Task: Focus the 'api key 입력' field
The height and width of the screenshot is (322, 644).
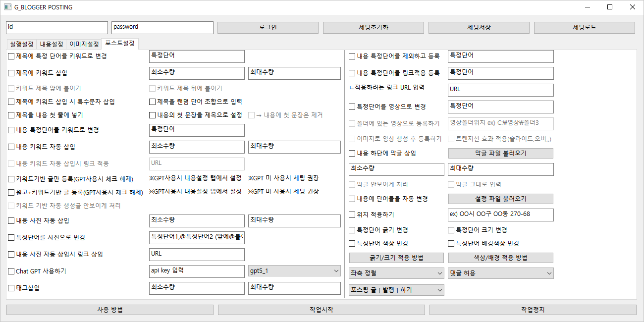Action: coord(197,271)
